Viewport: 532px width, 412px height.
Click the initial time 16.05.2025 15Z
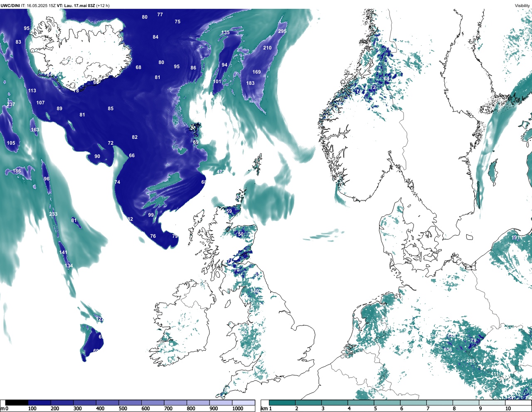[41, 5]
